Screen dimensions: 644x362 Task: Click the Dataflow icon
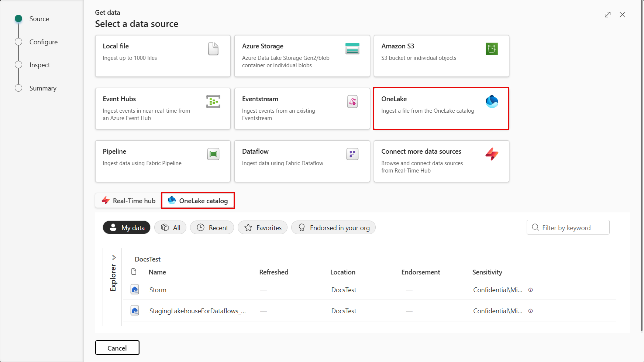coord(352,154)
